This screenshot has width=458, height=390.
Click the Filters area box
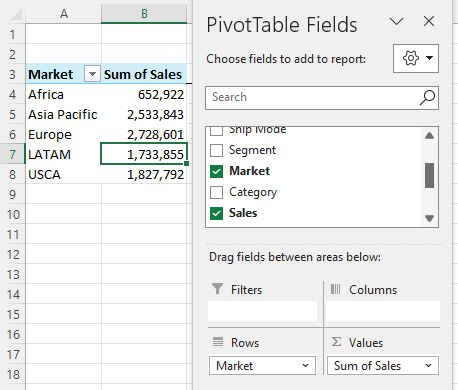point(262,311)
